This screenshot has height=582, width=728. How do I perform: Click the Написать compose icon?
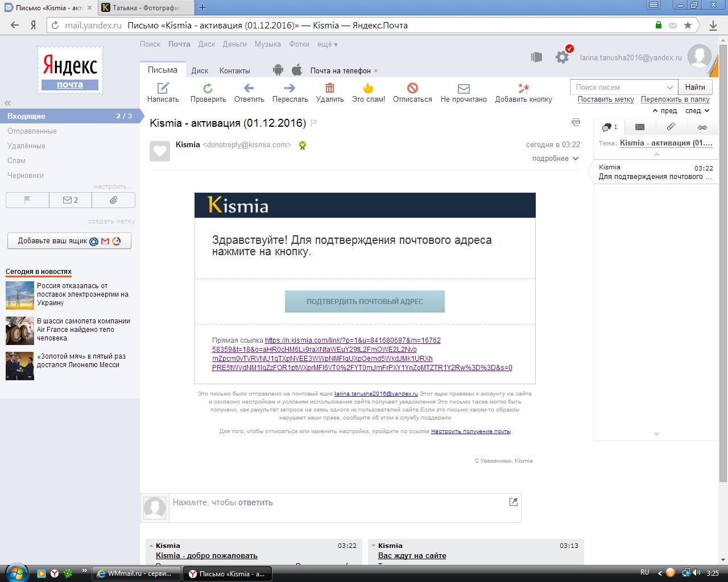tap(163, 88)
